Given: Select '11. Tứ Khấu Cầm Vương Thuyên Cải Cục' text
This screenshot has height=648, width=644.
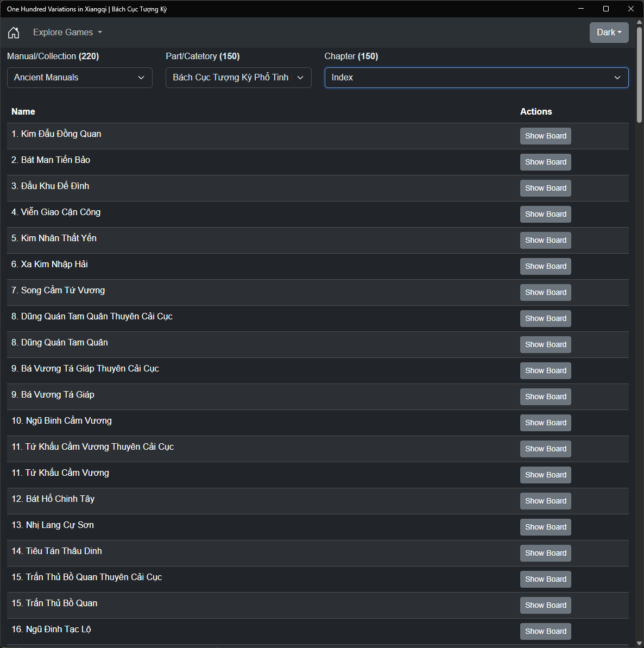Looking at the screenshot, I should tap(92, 446).
